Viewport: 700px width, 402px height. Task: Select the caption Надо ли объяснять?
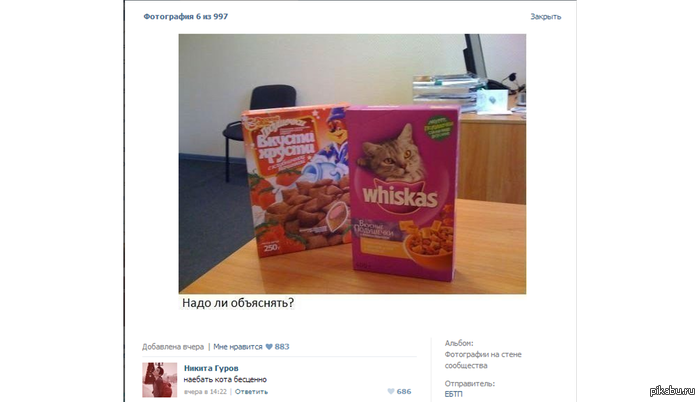point(238,303)
